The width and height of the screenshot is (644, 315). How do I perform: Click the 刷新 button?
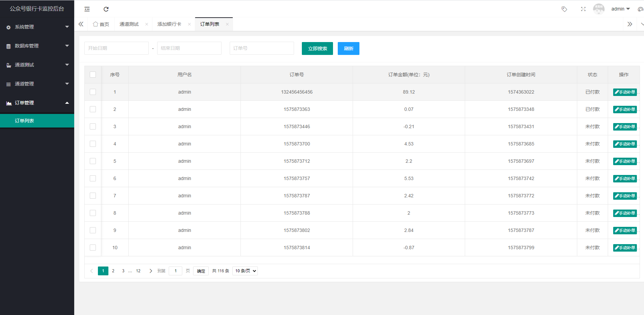(348, 48)
